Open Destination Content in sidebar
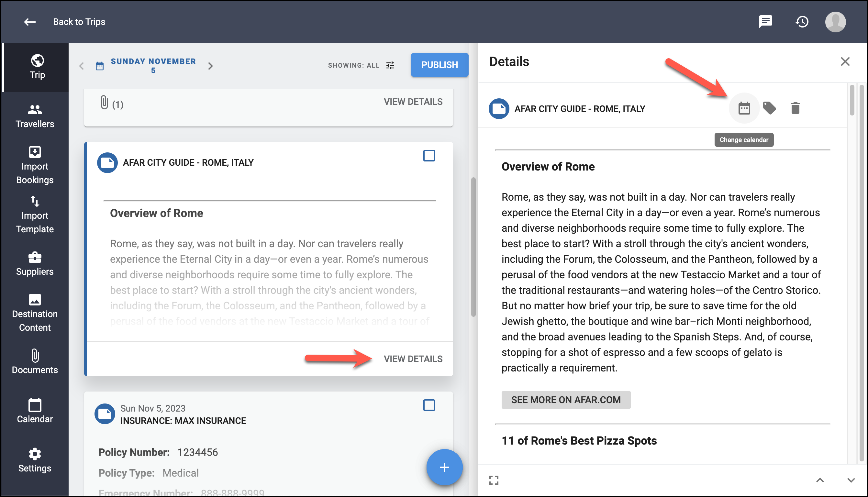868x497 pixels. (x=35, y=313)
